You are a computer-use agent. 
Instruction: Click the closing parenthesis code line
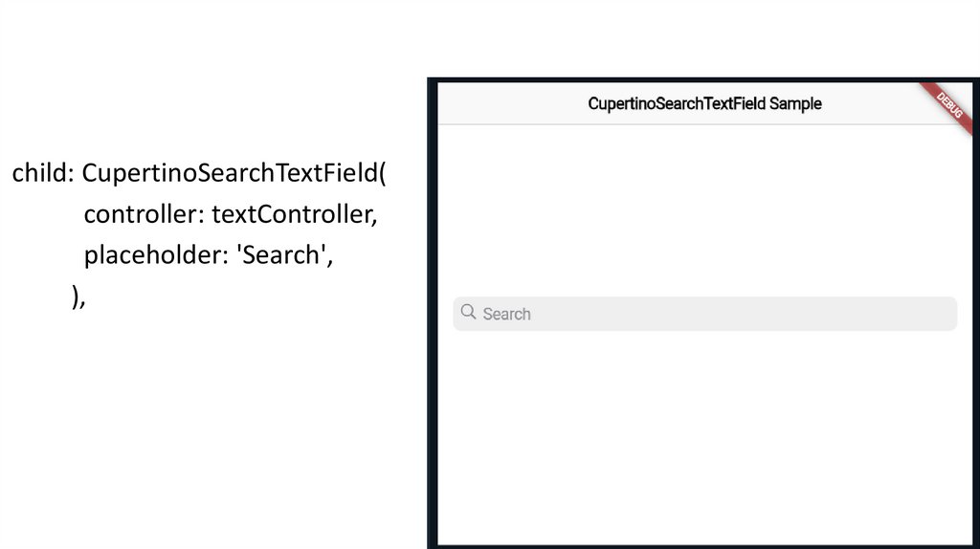click(78, 297)
